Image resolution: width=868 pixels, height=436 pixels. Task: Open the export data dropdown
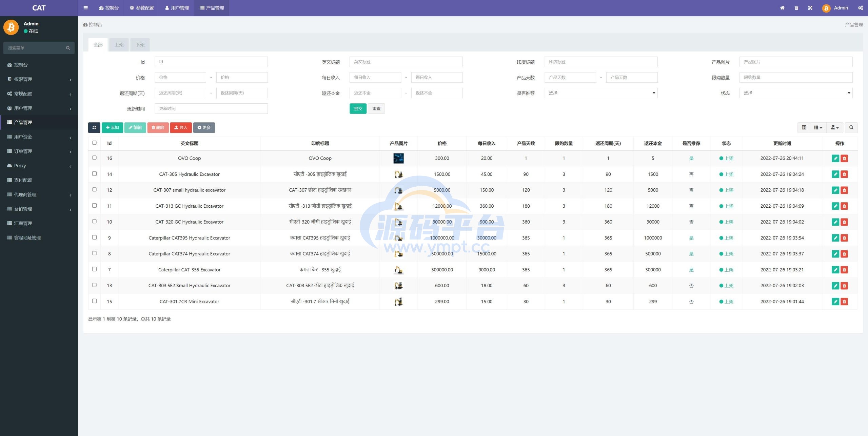[834, 127]
